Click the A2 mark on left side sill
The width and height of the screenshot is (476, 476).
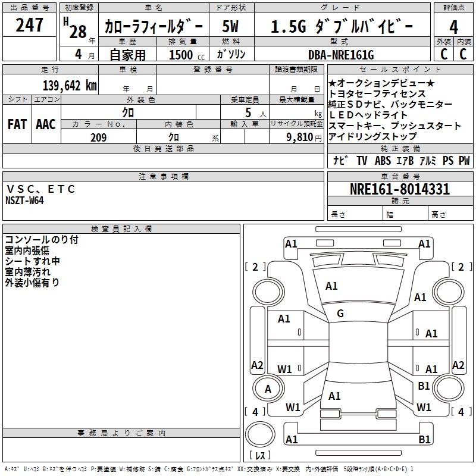pos(257,365)
